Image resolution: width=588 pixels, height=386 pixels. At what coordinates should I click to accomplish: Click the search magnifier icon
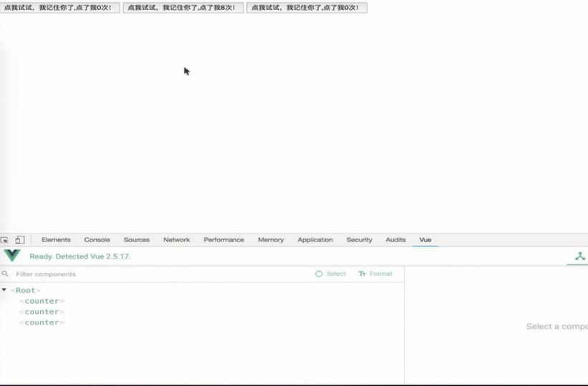click(x=5, y=274)
